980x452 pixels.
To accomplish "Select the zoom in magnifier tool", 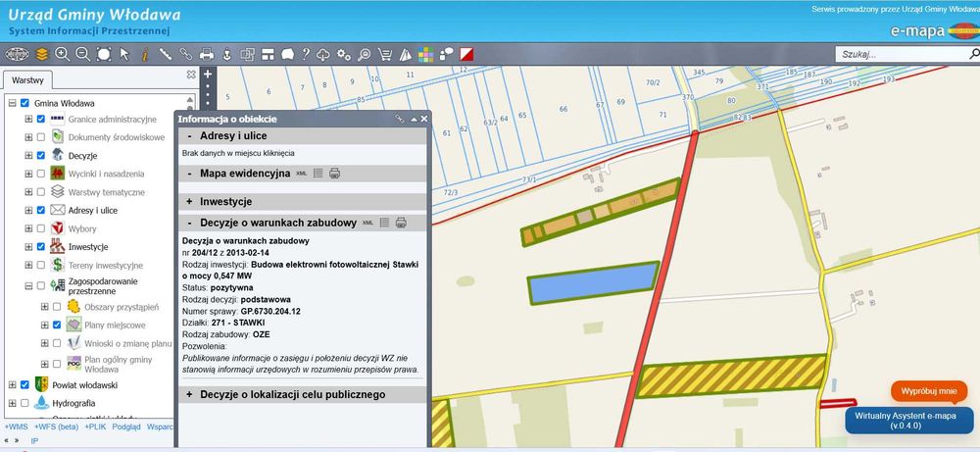I will [x=62, y=54].
